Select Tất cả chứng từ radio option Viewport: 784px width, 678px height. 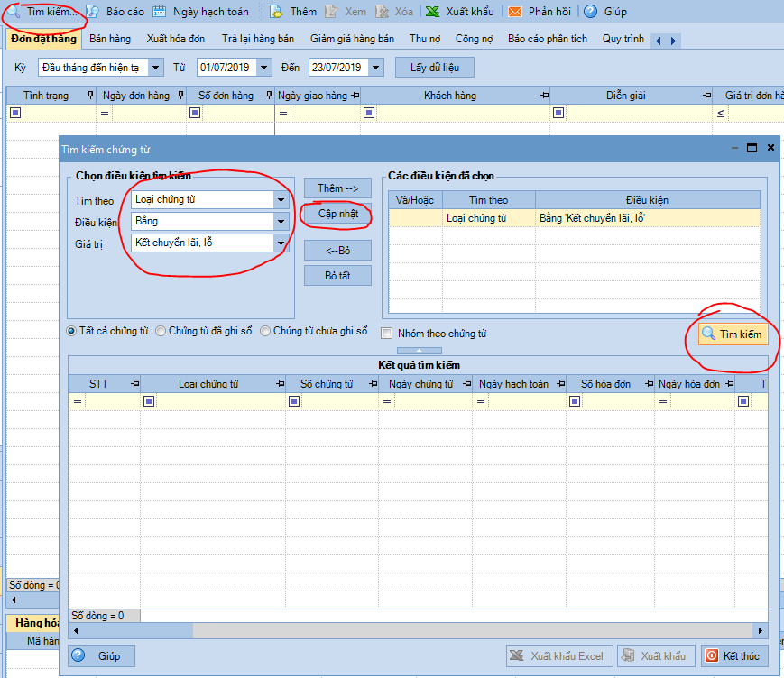click(x=71, y=331)
